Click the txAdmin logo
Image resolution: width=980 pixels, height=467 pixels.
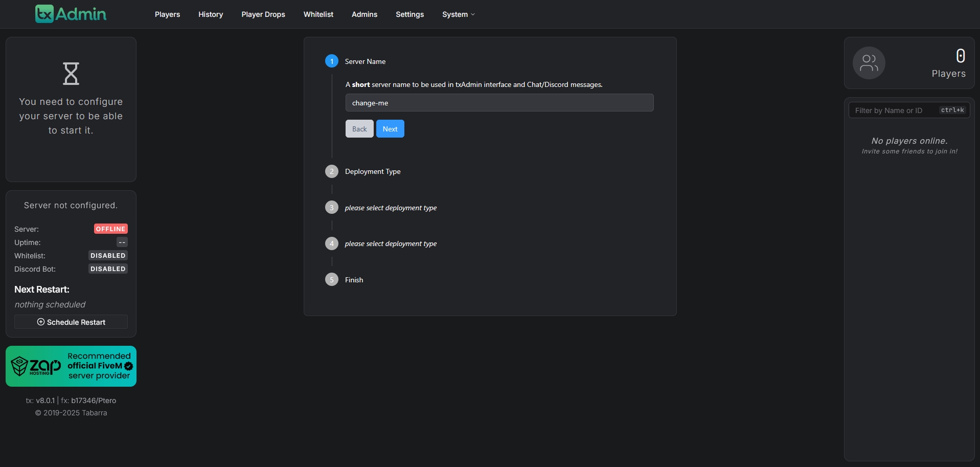(x=71, y=14)
